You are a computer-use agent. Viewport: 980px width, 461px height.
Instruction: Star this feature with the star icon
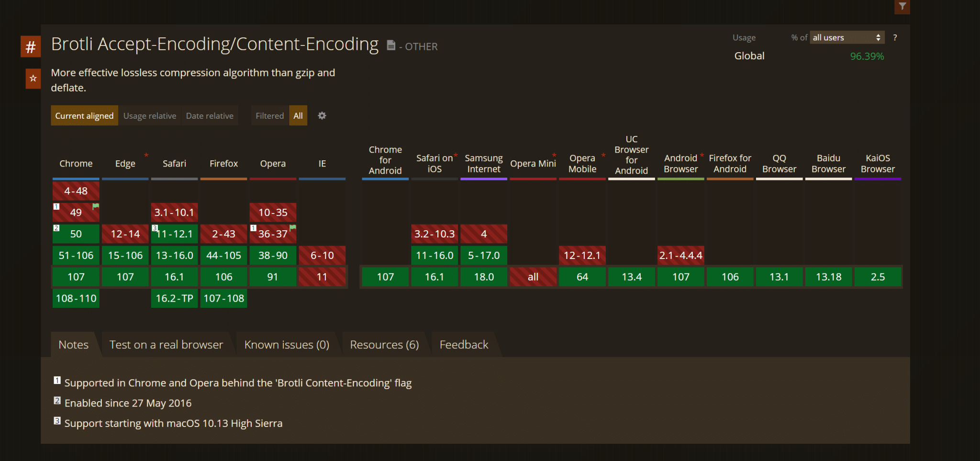coord(33,79)
